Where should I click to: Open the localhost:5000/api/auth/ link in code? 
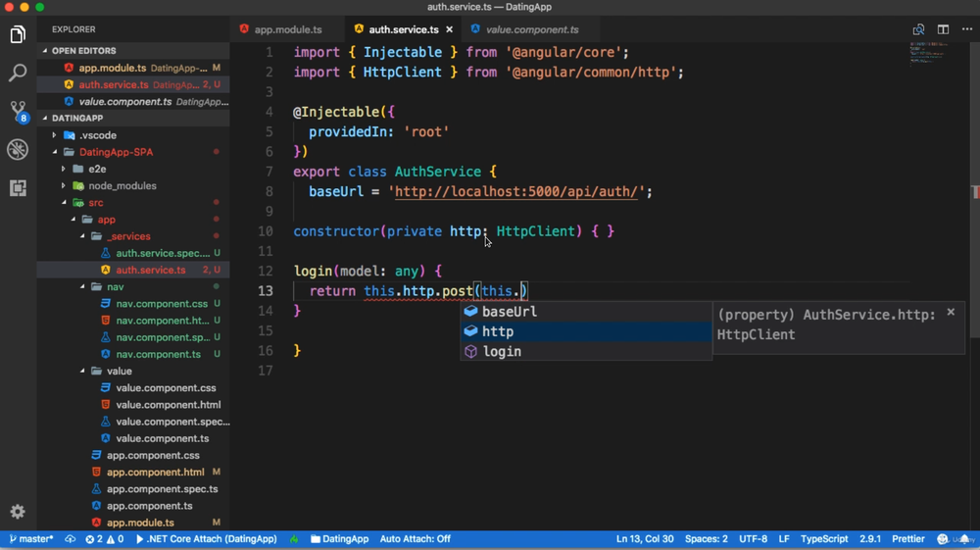pyautogui.click(x=516, y=192)
